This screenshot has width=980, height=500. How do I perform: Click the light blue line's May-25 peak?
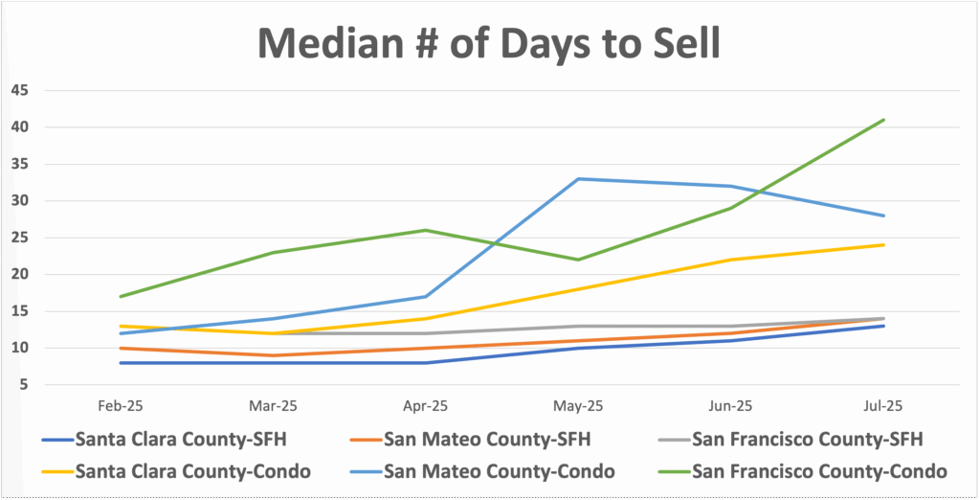tap(578, 179)
